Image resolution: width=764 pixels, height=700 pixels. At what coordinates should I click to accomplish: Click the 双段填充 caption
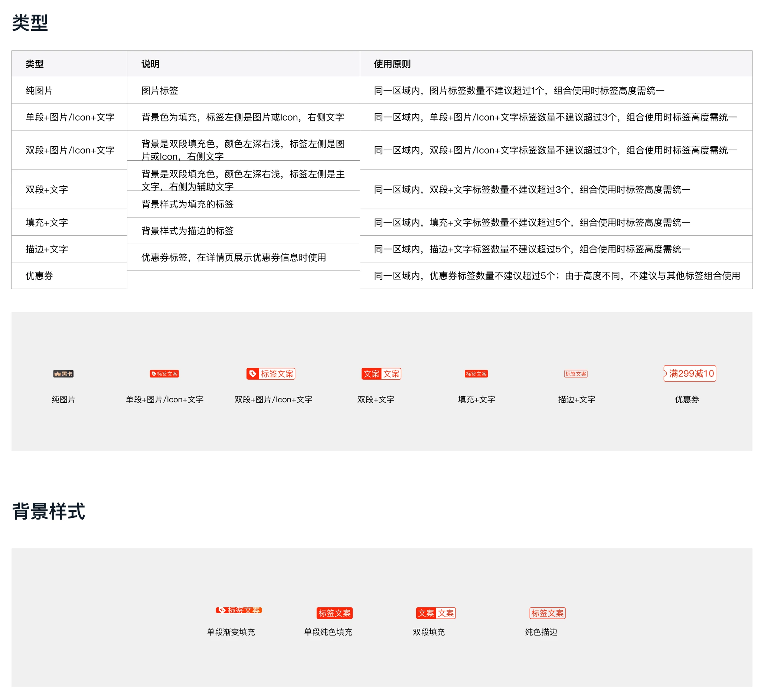point(429,632)
